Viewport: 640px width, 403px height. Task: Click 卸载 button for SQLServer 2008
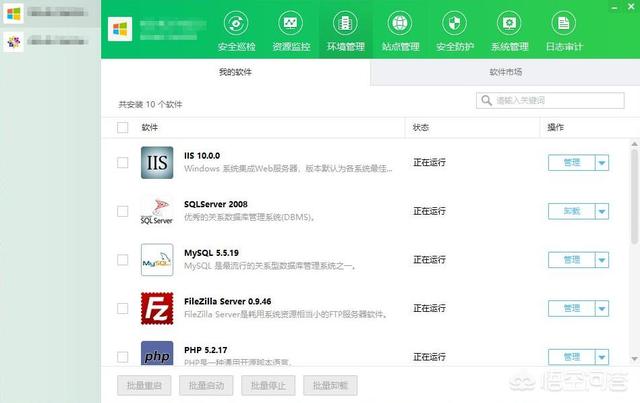click(571, 211)
